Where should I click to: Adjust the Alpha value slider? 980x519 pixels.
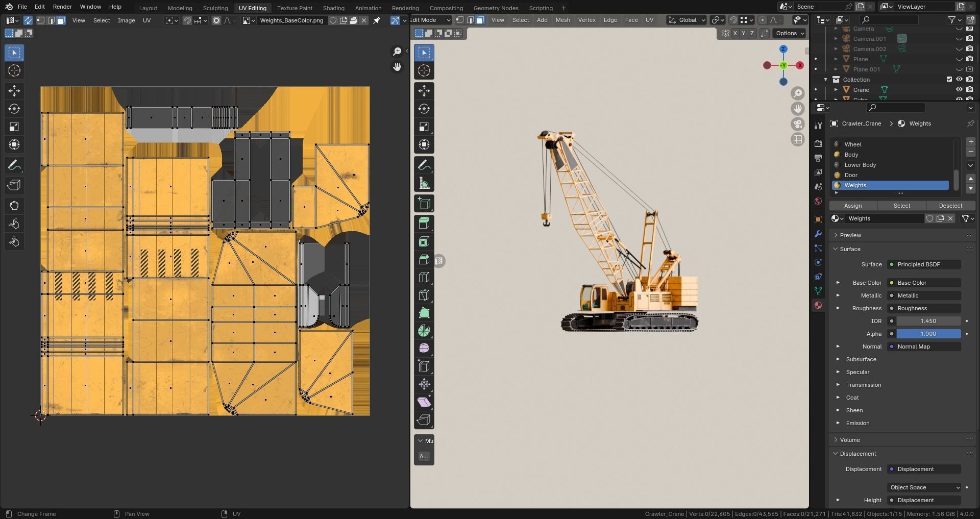(928, 334)
